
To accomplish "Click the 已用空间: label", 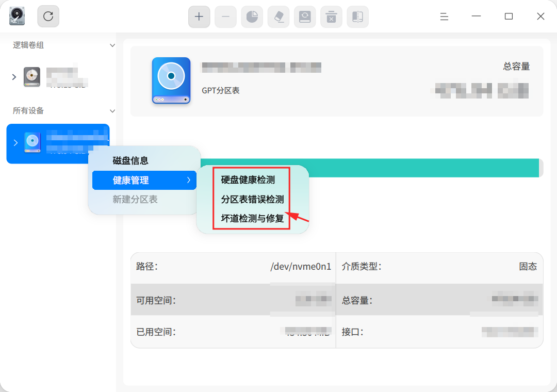I will (156, 332).
